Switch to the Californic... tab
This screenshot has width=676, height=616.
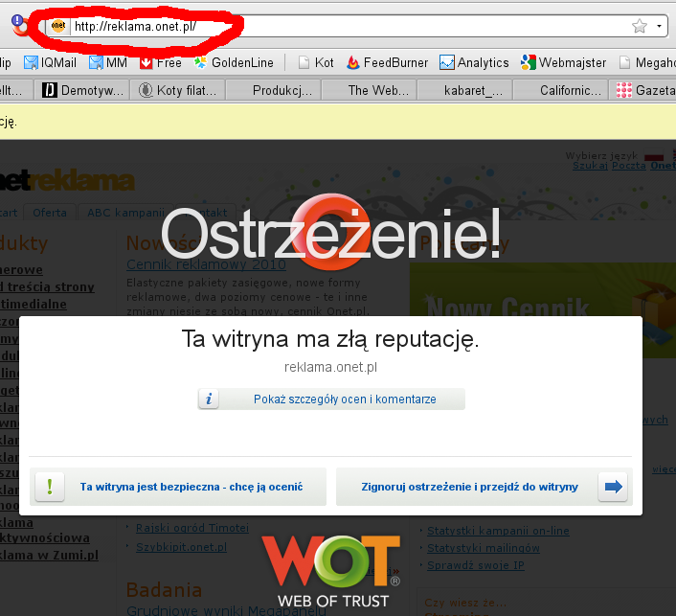pos(560,90)
